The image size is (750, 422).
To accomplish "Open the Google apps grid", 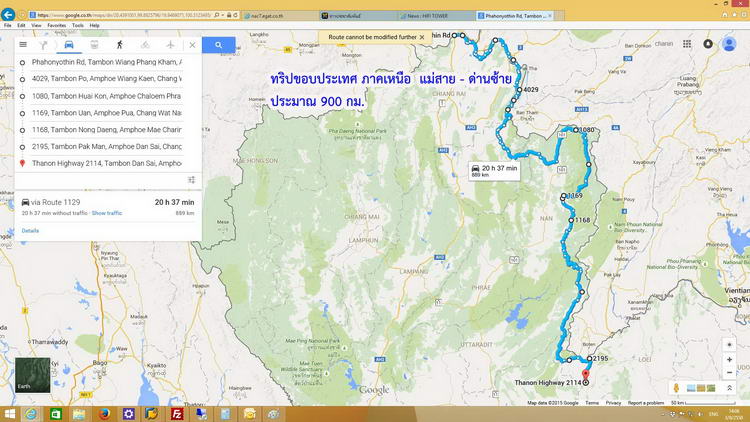I will click(687, 44).
